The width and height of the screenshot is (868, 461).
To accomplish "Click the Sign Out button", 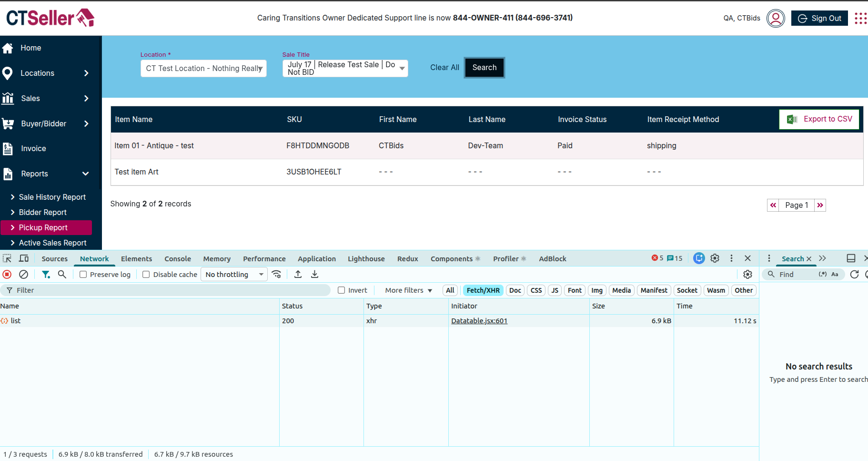I will coord(819,18).
